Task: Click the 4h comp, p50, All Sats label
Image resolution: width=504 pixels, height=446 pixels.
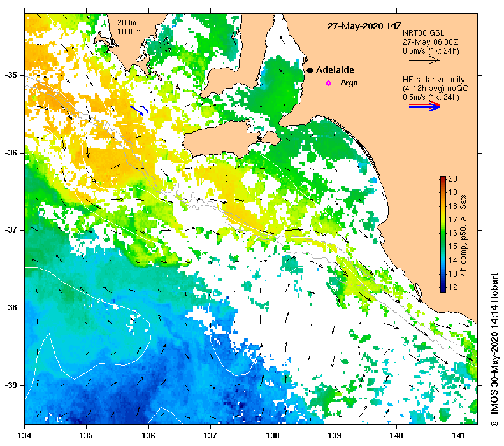Action: coord(463,235)
